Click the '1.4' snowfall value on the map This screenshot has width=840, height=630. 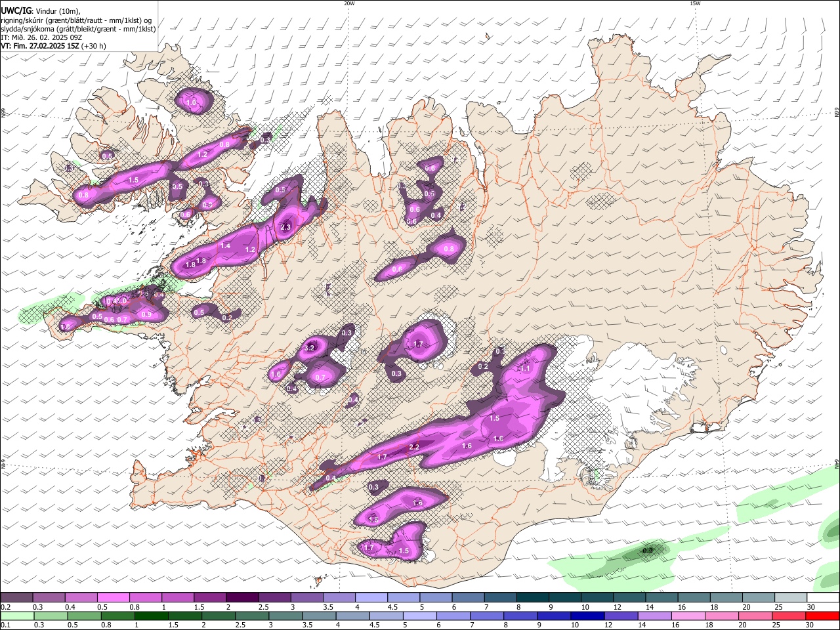coord(225,245)
